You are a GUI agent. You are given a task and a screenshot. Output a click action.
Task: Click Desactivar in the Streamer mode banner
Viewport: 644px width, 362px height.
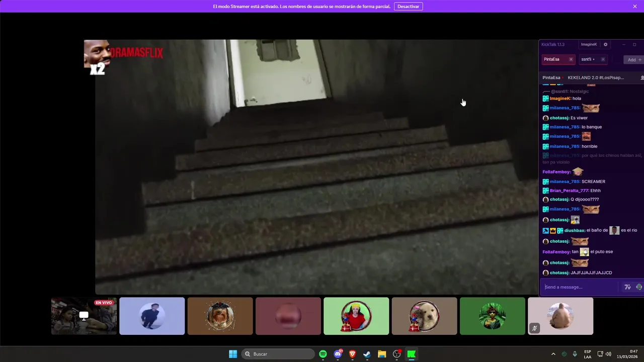(x=409, y=7)
